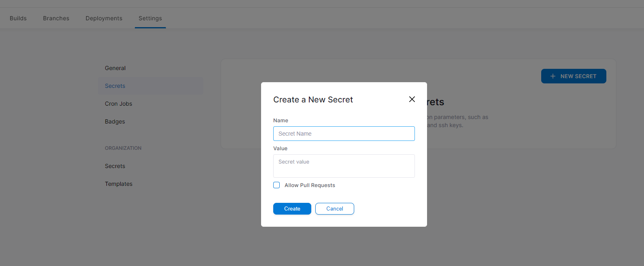Click the Allow Pull Requests label text
Image resolution: width=644 pixels, height=266 pixels.
pyautogui.click(x=310, y=185)
